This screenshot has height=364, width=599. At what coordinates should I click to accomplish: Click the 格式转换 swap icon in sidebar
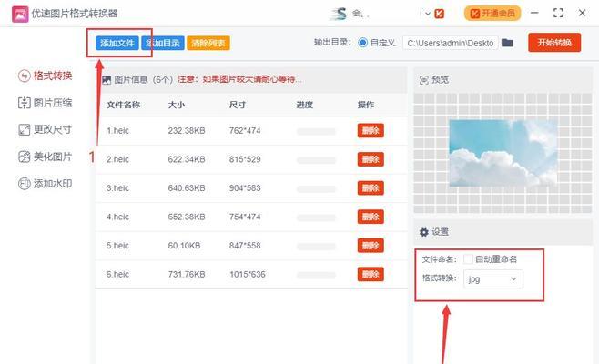(24, 76)
